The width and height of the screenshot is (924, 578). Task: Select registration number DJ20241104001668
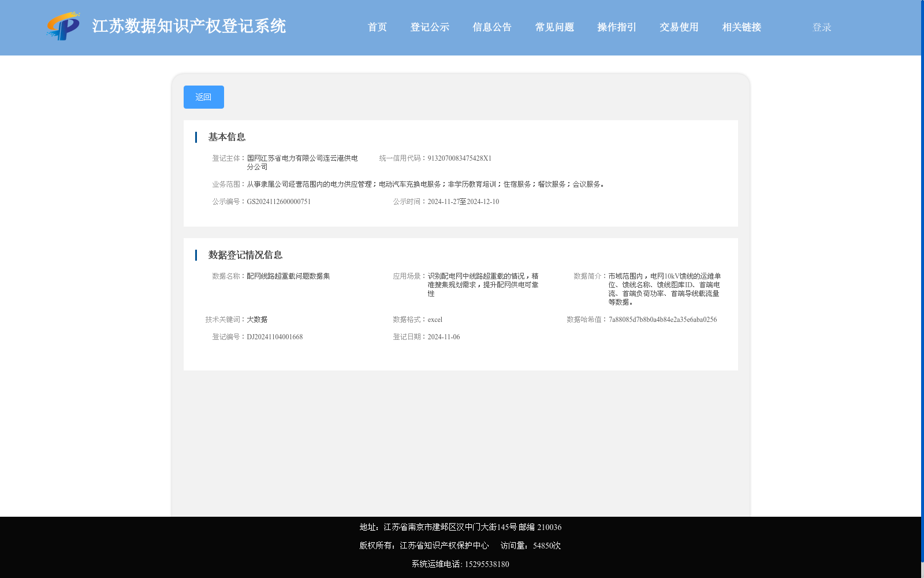click(x=274, y=337)
